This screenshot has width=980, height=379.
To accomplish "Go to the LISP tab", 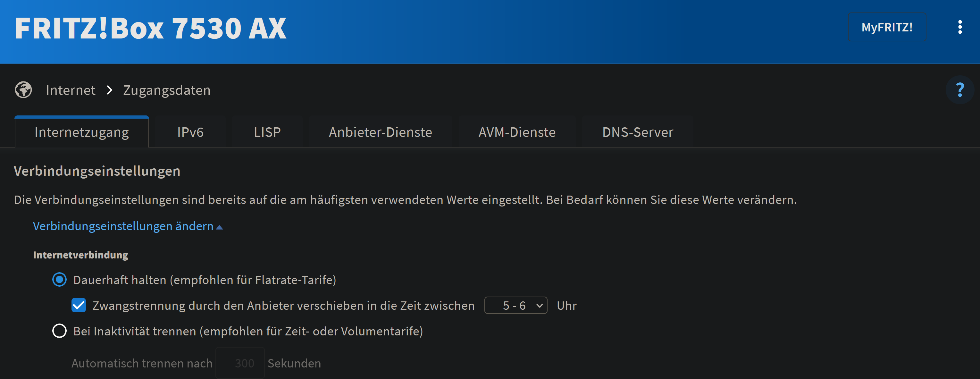I will [267, 132].
